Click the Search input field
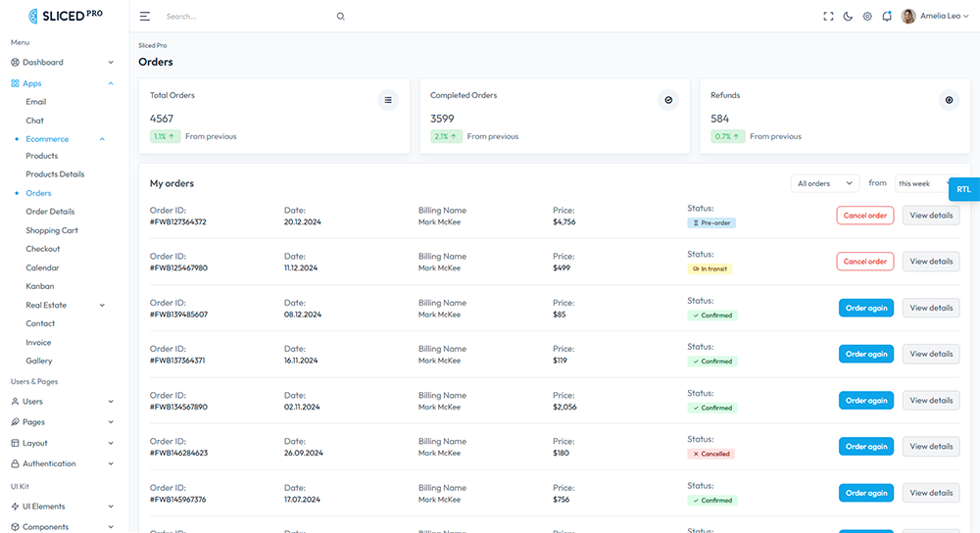Viewport: 980px width, 533px height. coord(245,17)
